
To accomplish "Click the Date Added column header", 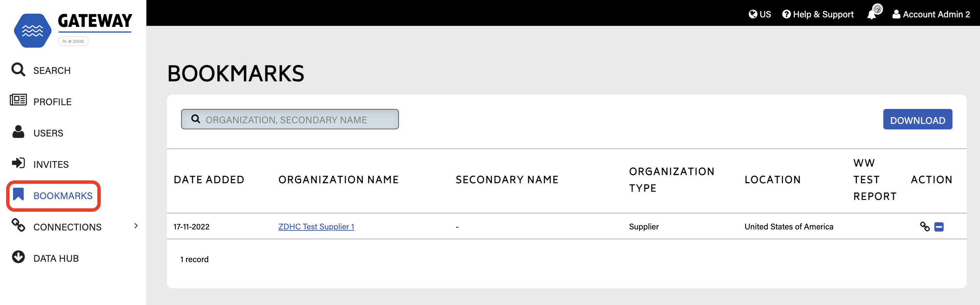I will click(208, 180).
